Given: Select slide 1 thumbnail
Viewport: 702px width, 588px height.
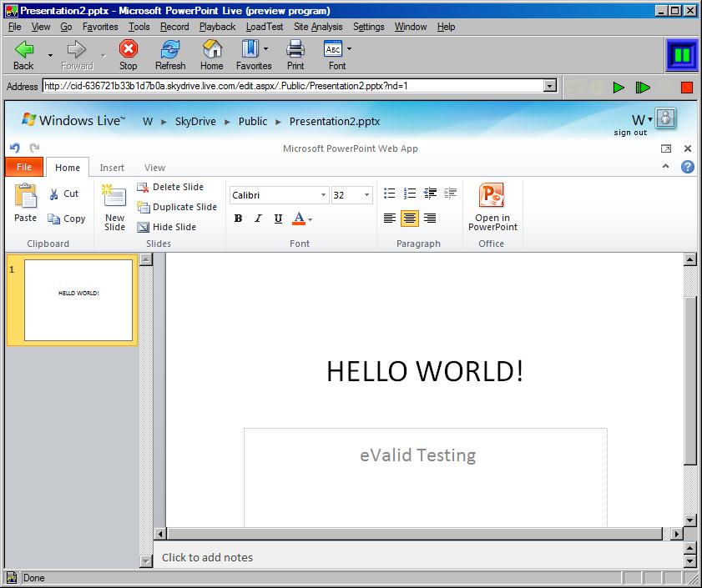Looking at the screenshot, I should [x=78, y=300].
